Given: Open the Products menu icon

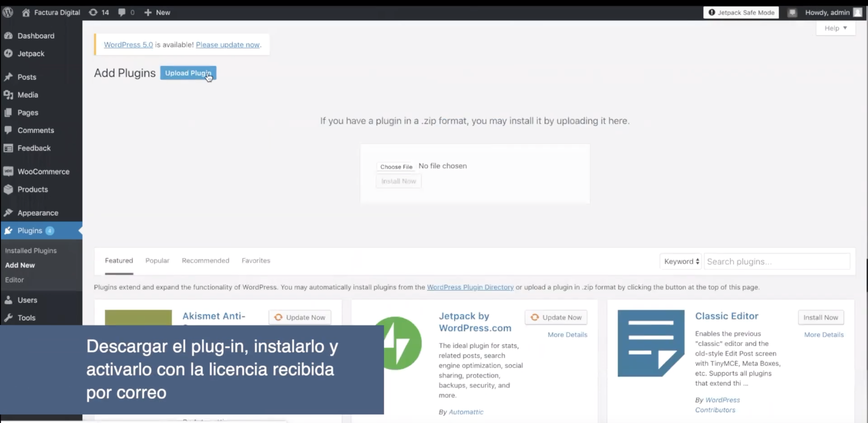Looking at the screenshot, I should (8, 189).
